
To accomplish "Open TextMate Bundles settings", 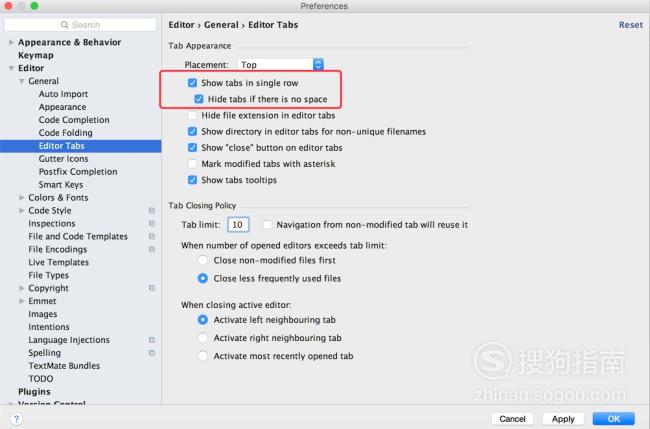I will 64,366.
